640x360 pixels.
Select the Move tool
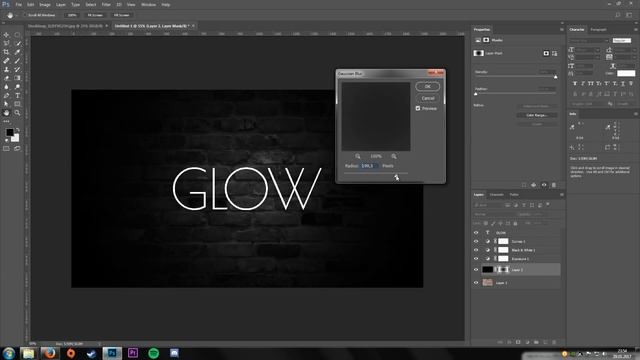click(x=6, y=35)
